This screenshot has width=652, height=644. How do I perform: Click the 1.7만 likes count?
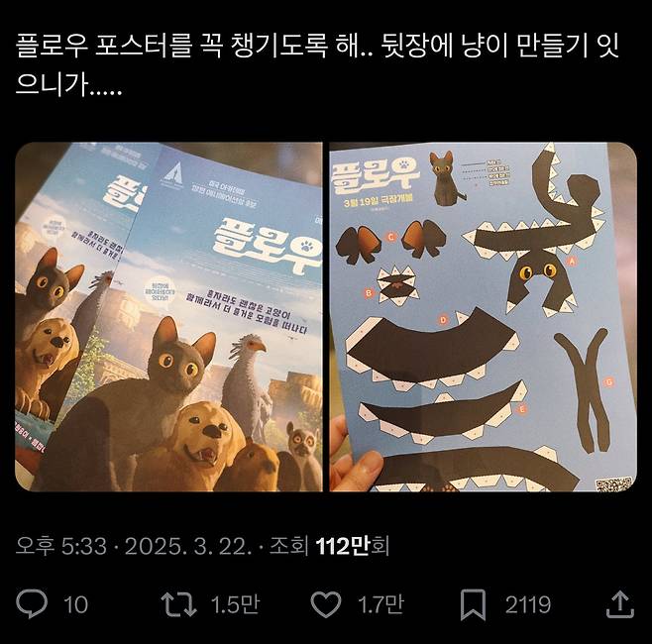[380, 604]
